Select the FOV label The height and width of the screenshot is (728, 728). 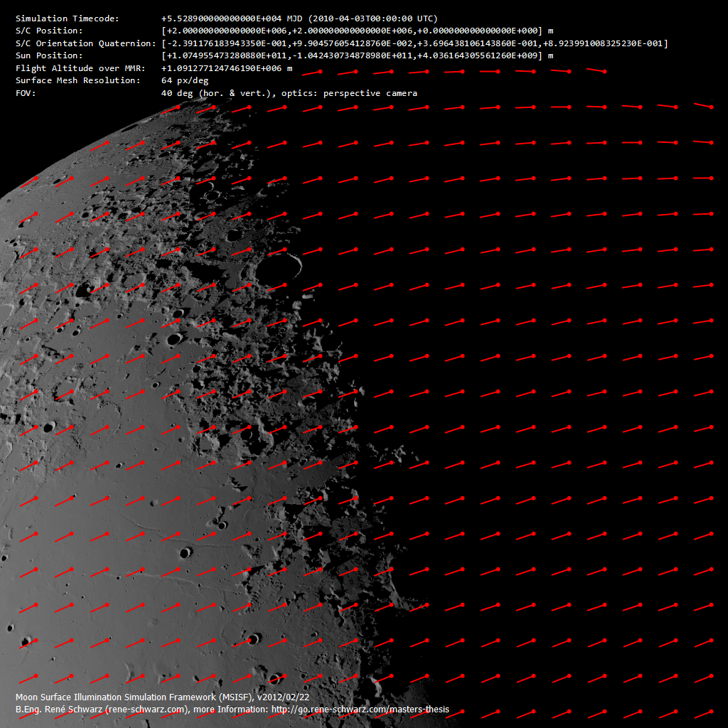(25, 93)
